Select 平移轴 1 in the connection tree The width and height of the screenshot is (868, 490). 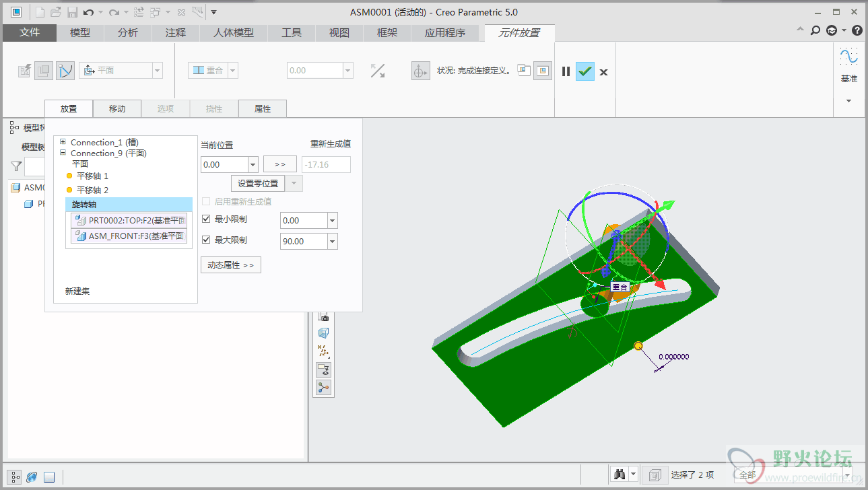(x=92, y=176)
